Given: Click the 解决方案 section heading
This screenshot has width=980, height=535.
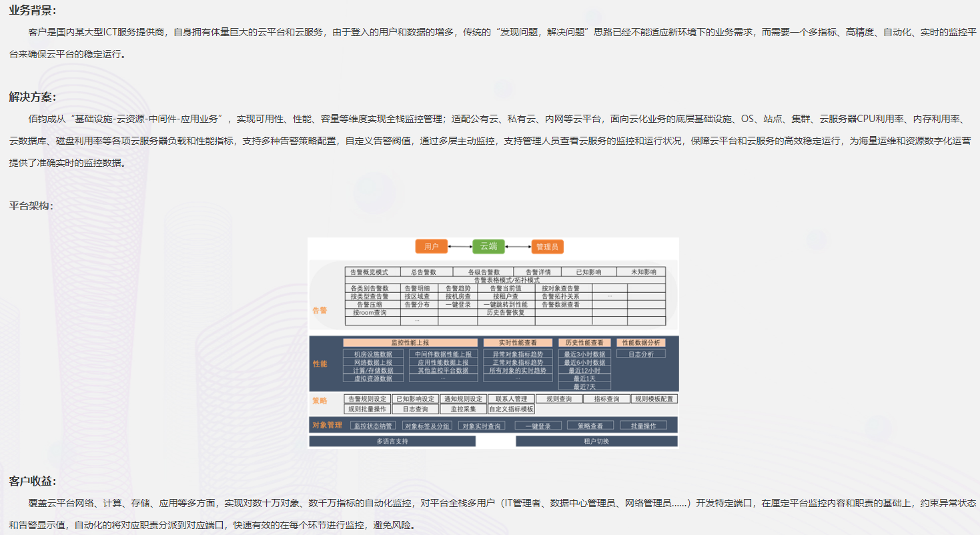Looking at the screenshot, I should [x=33, y=97].
